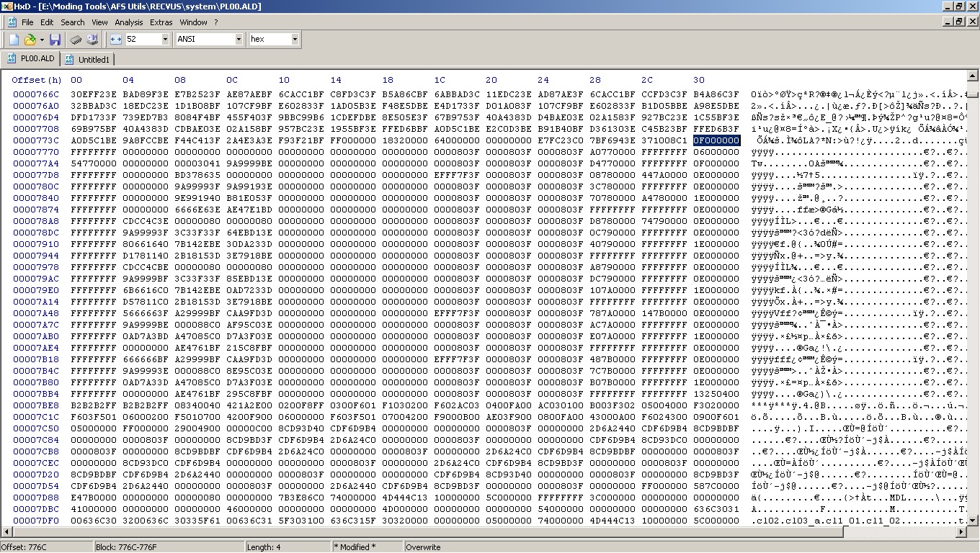
Task: Open the Edit menu
Action: tap(47, 22)
